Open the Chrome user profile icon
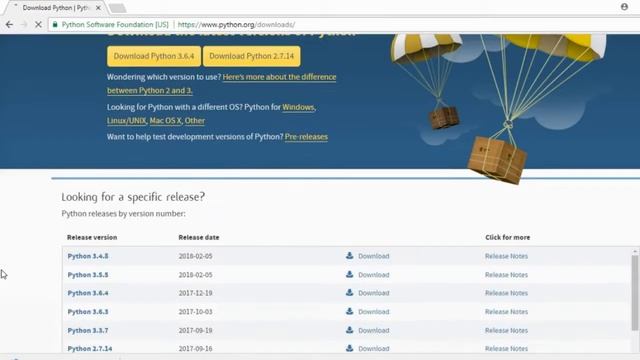Screen dimensions: 640x360 click(x=624, y=7)
